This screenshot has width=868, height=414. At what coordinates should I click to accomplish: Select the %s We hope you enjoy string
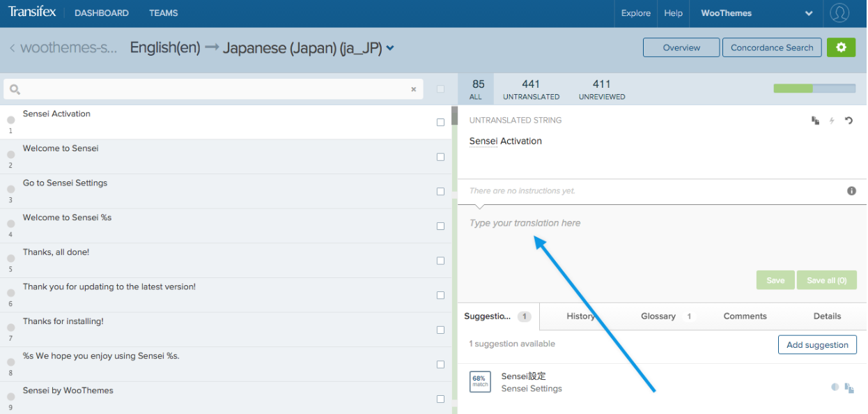(x=226, y=364)
